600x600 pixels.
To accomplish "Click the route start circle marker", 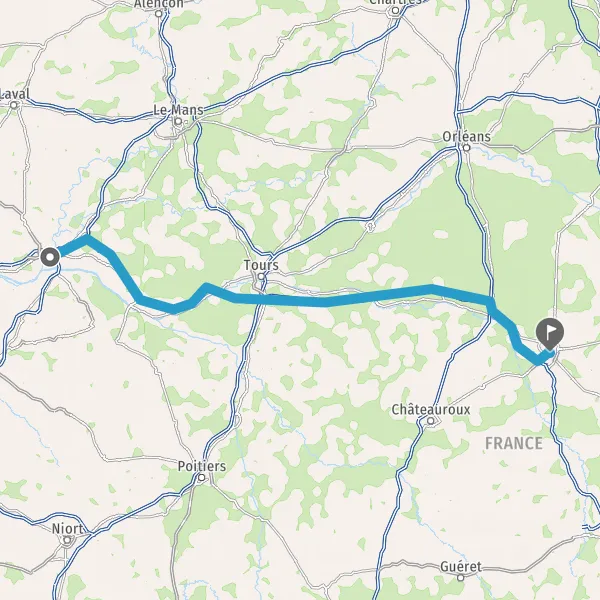I will (x=50, y=257).
